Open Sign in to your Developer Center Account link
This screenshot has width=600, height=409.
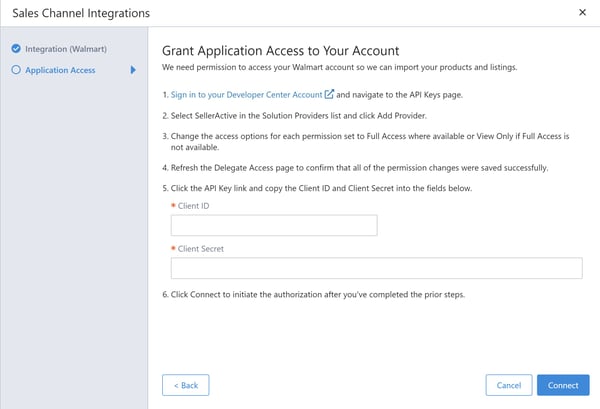tap(246, 95)
